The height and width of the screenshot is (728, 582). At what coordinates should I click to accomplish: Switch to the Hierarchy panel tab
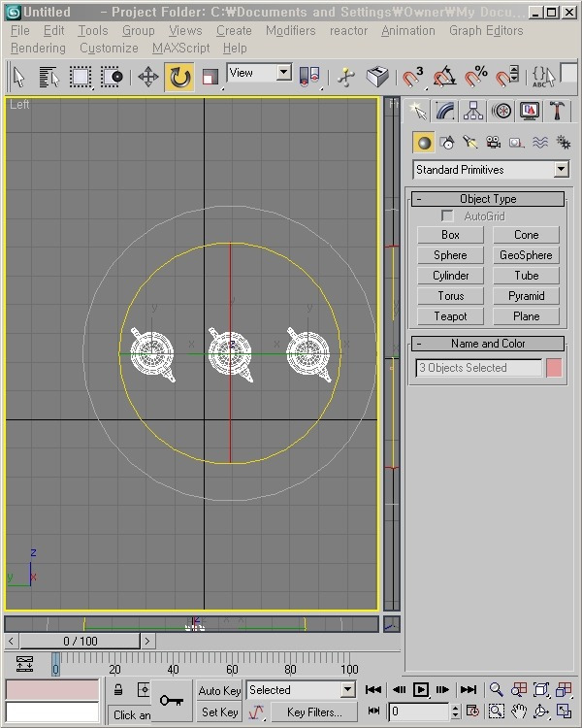point(473,112)
